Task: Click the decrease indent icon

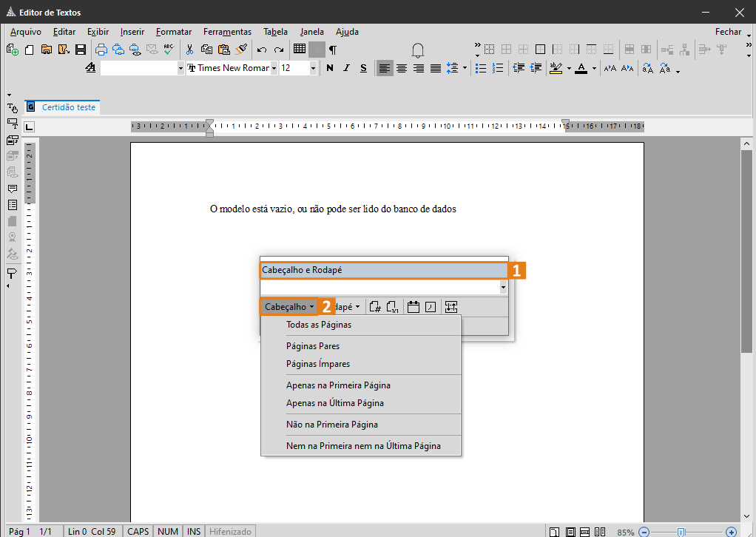Action: [519, 69]
